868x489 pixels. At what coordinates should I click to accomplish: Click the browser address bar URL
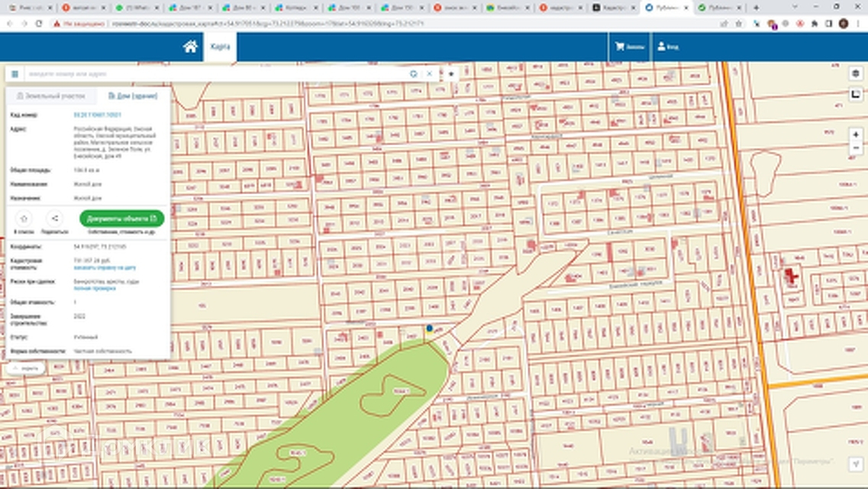[x=268, y=24]
